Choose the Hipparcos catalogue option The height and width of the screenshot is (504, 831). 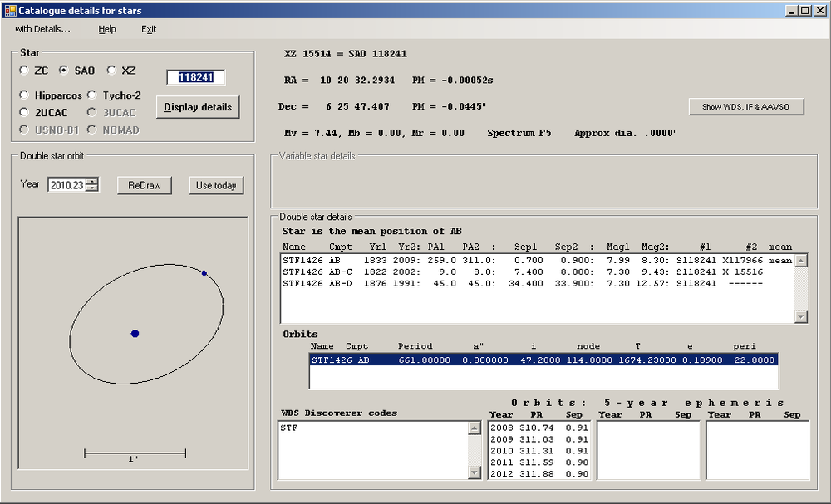coord(25,95)
